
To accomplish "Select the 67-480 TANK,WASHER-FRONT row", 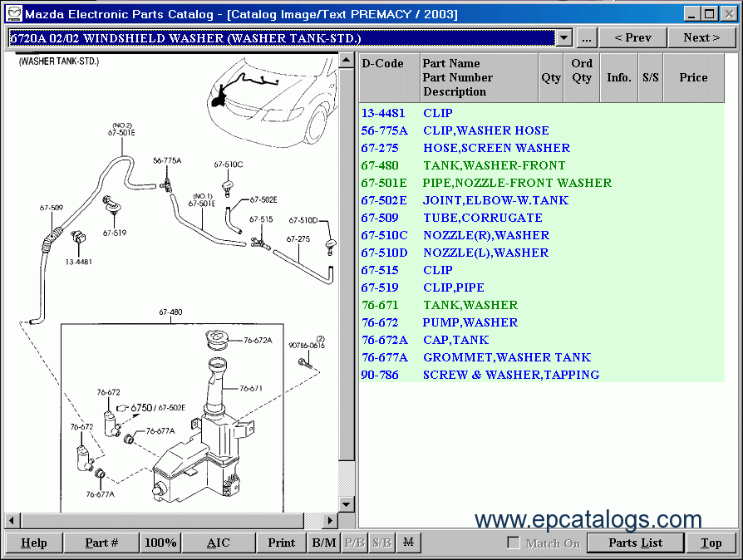I will (x=542, y=166).
